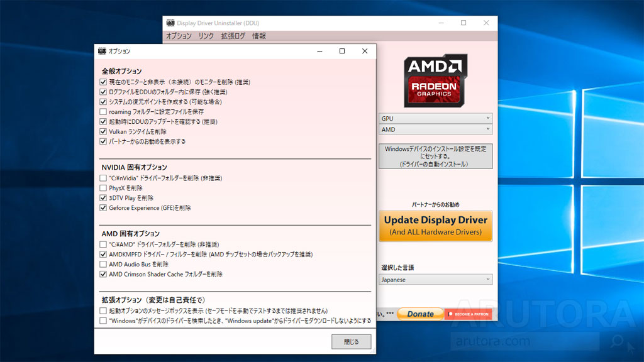The width and height of the screenshot is (644, 362).
Task: Maximize the Options dialog
Action: pyautogui.click(x=341, y=51)
